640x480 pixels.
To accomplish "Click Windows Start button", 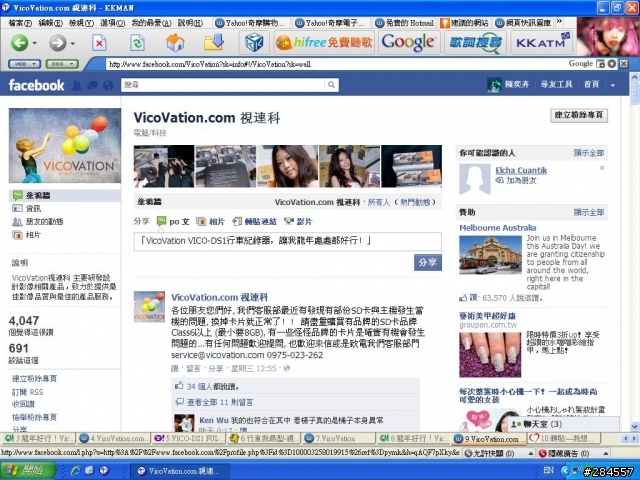I will (28, 470).
